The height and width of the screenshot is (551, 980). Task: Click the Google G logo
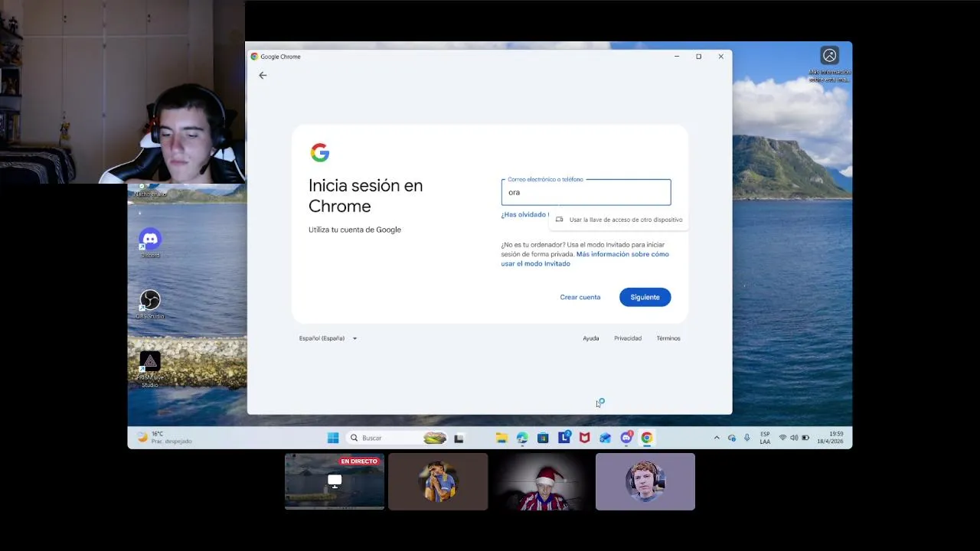(x=320, y=152)
